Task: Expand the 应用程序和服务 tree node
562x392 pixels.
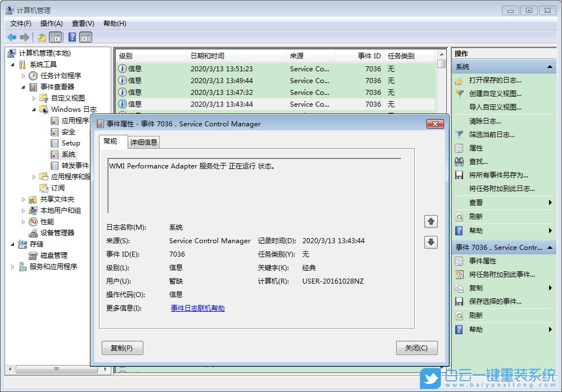Action: tap(33, 176)
